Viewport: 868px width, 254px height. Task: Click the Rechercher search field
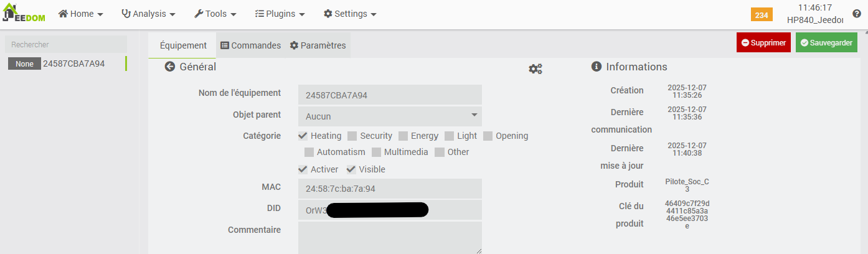pos(66,45)
